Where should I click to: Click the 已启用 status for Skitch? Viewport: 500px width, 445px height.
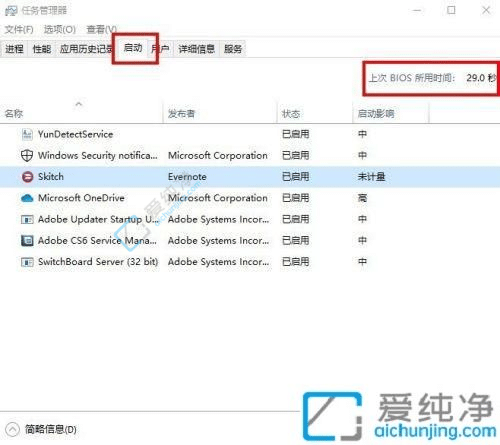coord(295,177)
